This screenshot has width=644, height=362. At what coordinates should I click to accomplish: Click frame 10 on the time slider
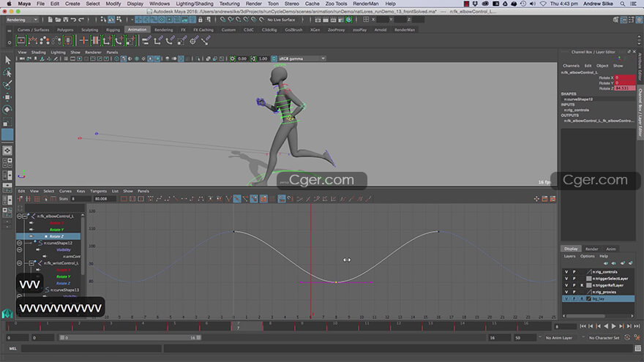335,324
